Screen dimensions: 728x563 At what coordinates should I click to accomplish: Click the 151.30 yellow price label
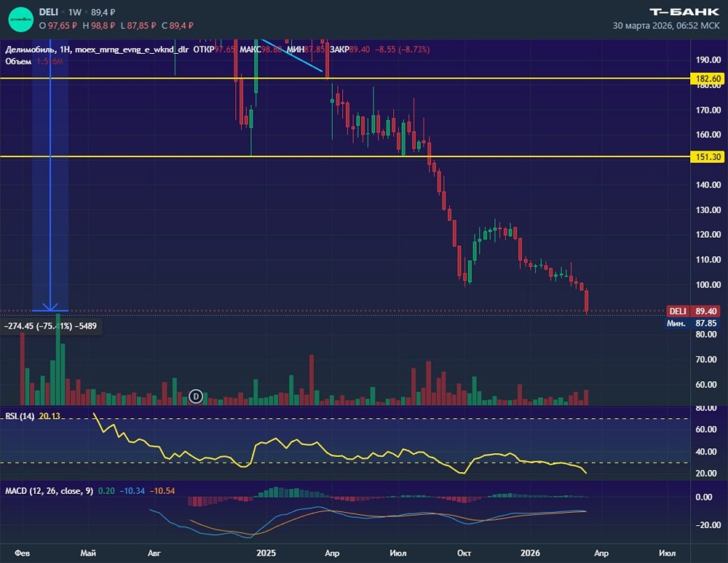point(708,156)
